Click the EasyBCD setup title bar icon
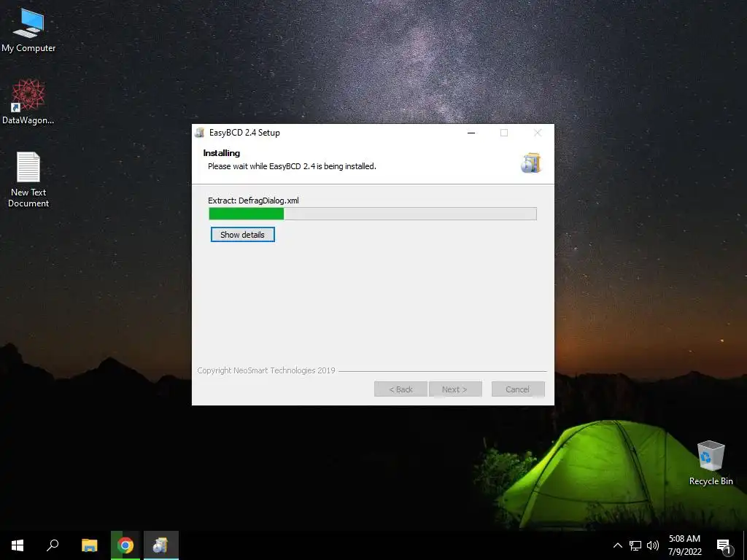 click(x=200, y=133)
